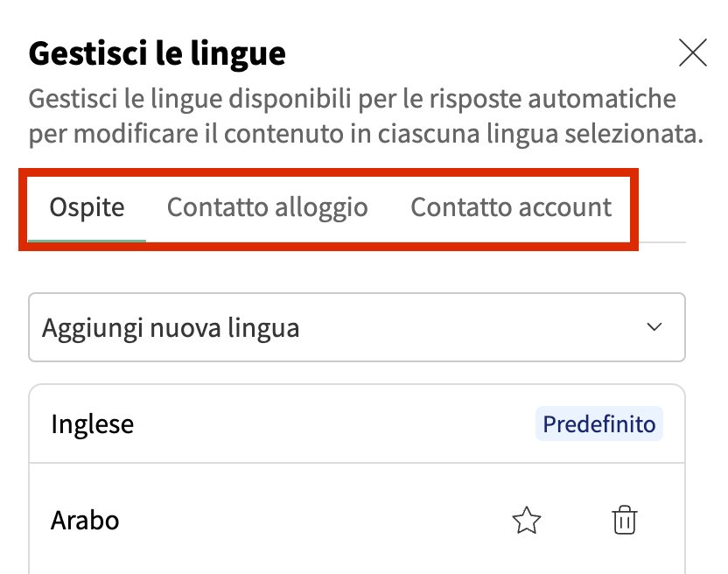Image resolution: width=728 pixels, height=574 pixels.
Task: Open the Aggiungi nuova lingua dropdown
Action: [356, 327]
